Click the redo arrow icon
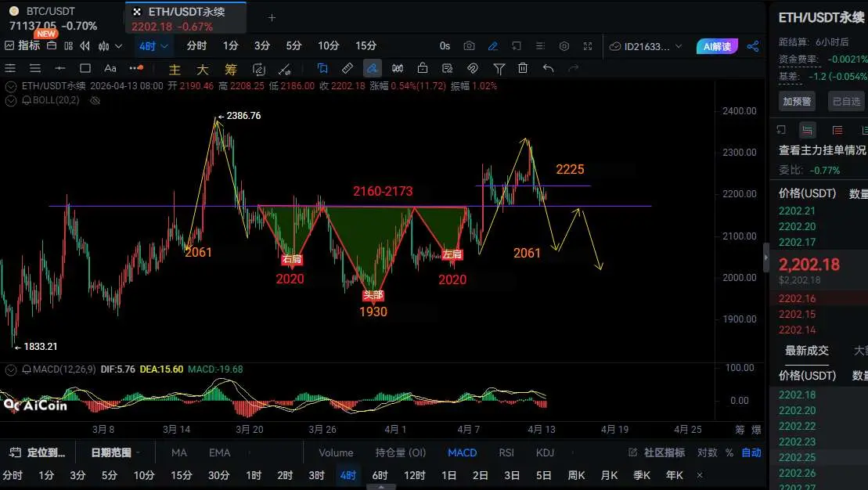868x490 pixels. point(574,68)
